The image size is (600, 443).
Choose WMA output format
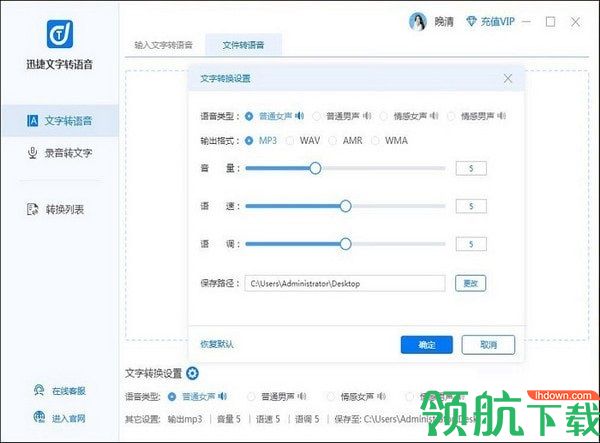(375, 141)
